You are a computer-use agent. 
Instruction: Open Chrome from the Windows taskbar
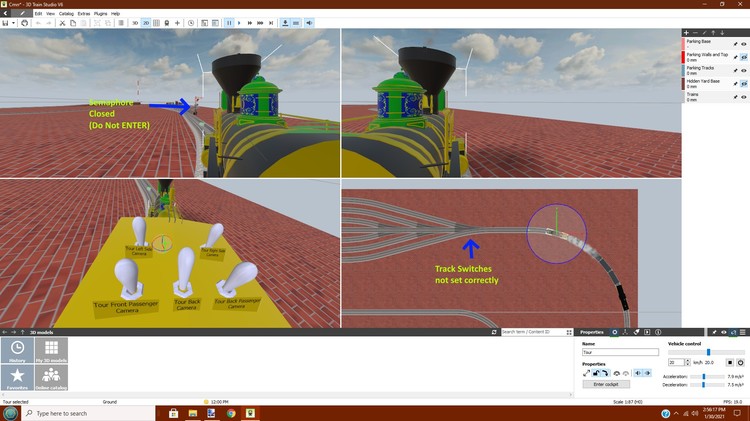(x=231, y=413)
